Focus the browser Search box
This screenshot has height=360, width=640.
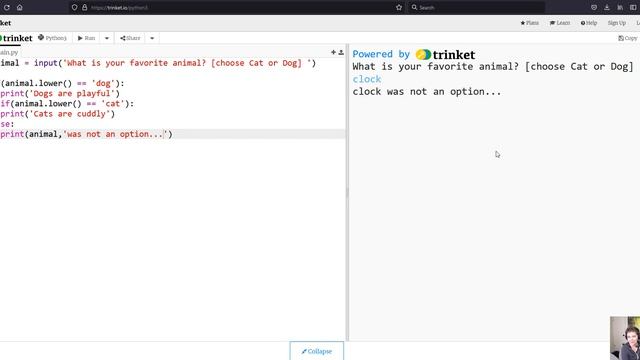(476, 7)
